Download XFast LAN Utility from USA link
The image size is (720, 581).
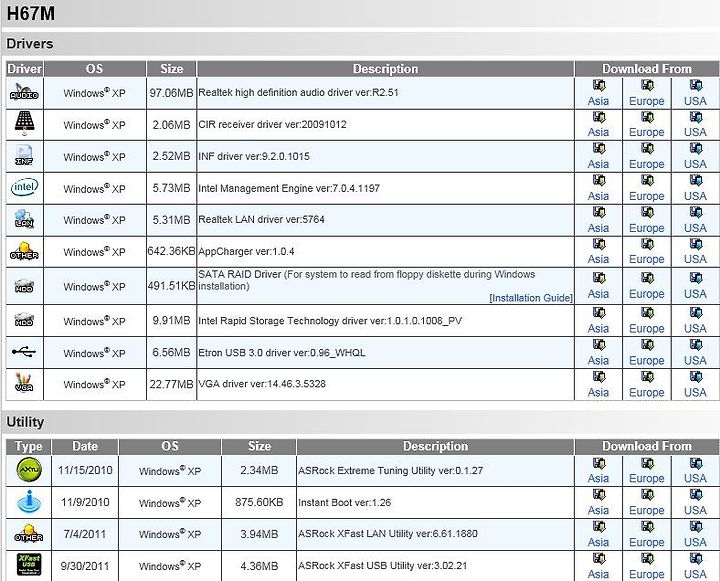tap(695, 542)
